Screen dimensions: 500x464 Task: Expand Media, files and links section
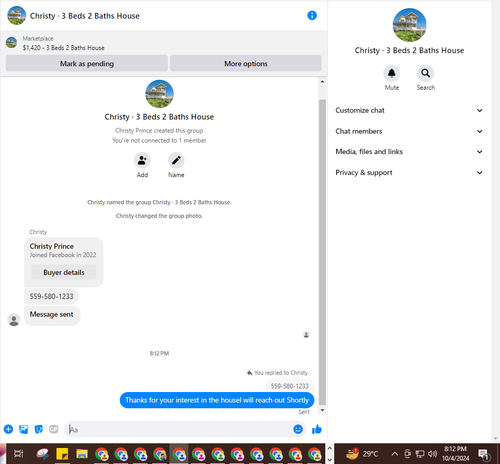click(409, 152)
